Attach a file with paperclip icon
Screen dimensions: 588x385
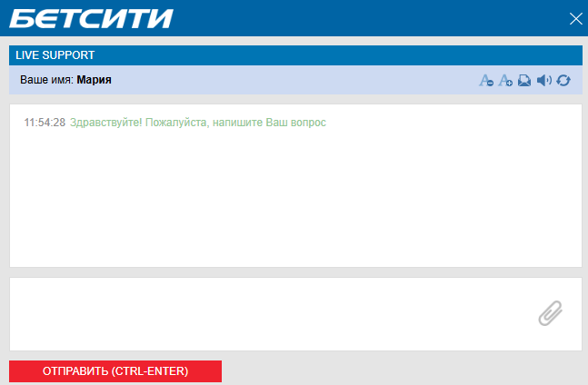coord(551,313)
